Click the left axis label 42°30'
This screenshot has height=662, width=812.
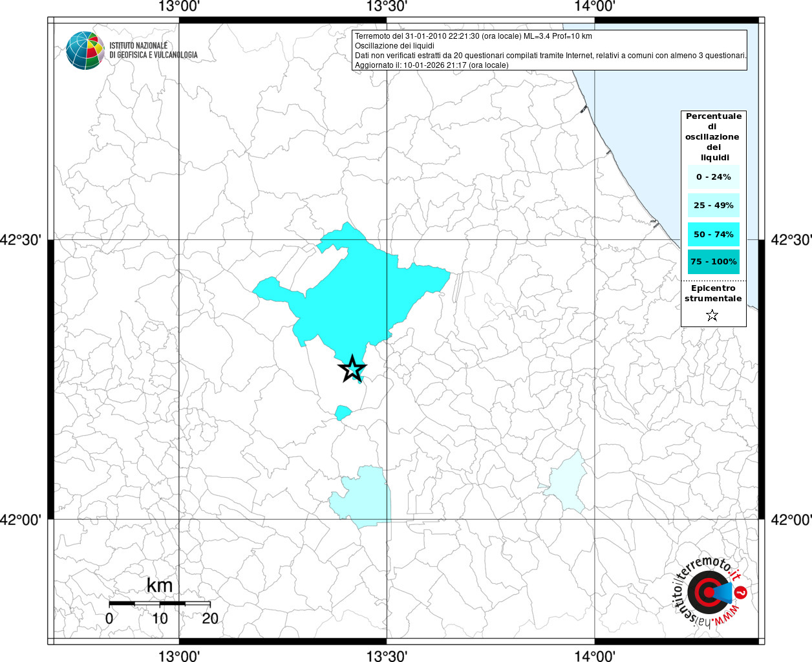21,240
